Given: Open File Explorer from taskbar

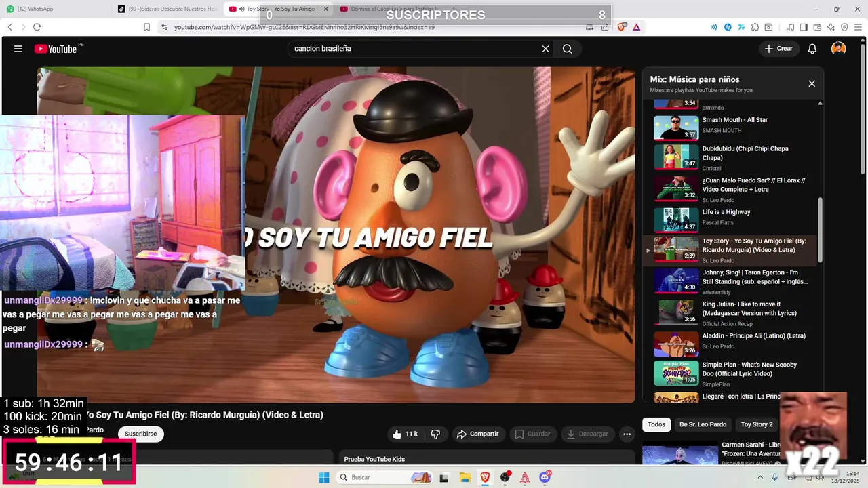Looking at the screenshot, I should click(464, 477).
